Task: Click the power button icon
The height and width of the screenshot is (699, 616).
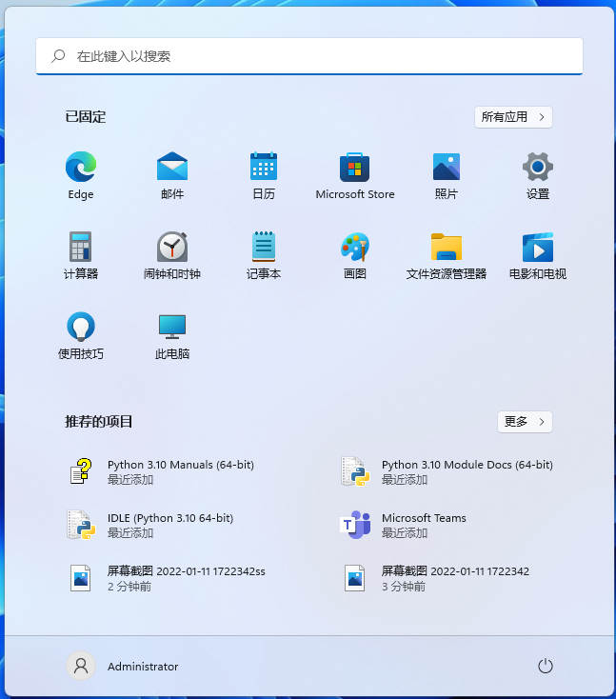Action: 546,666
